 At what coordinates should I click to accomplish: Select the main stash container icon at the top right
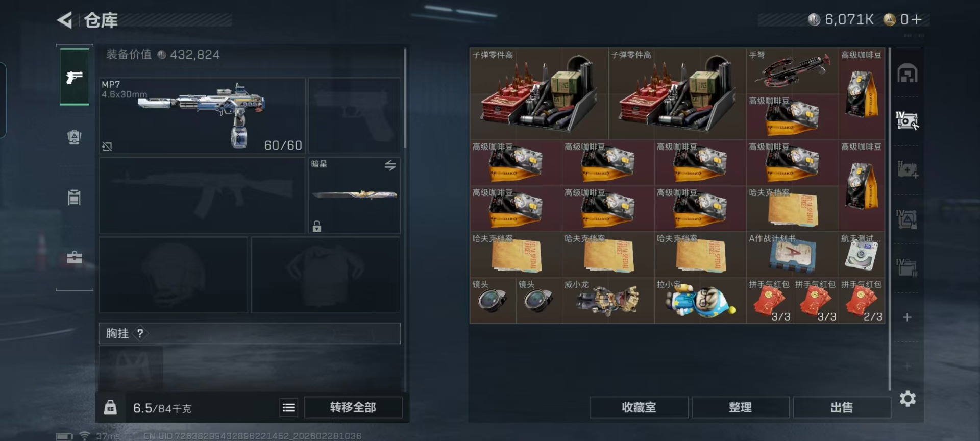click(908, 73)
